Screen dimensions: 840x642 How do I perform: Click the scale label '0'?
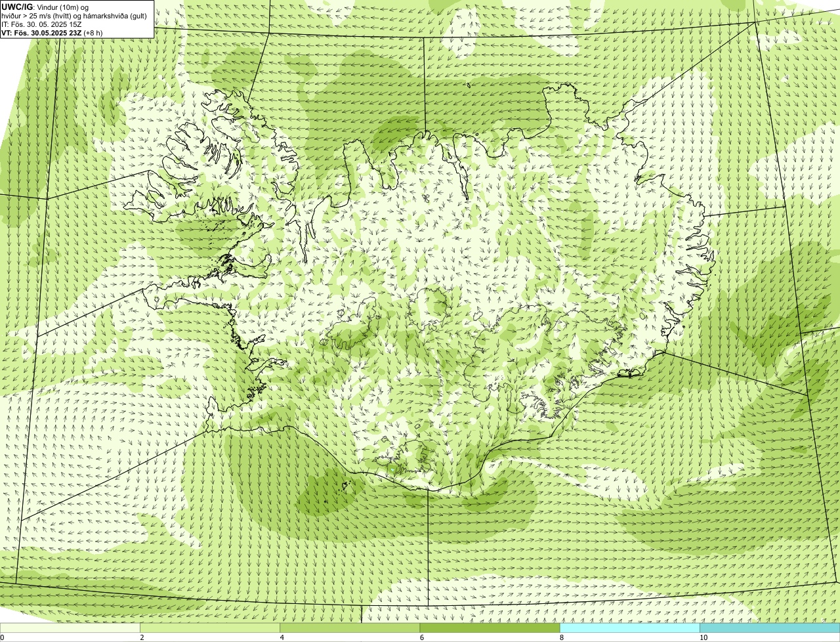[3, 637]
